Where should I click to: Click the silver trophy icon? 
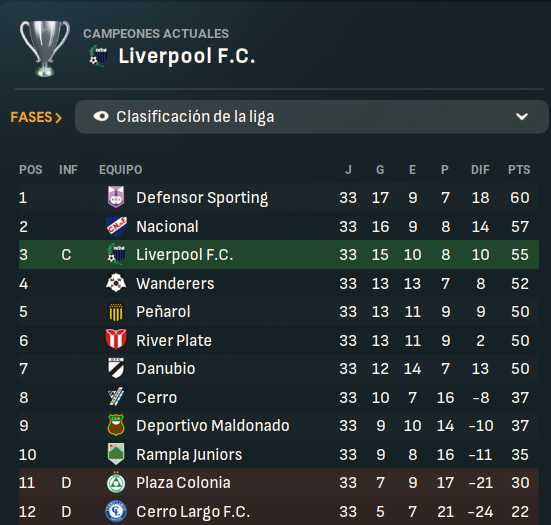[x=45, y=48]
